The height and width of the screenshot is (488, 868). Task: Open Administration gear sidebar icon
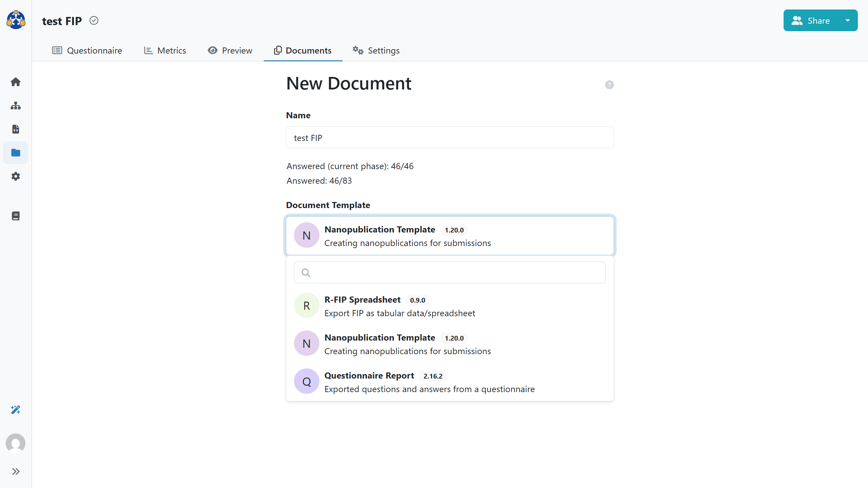16,176
